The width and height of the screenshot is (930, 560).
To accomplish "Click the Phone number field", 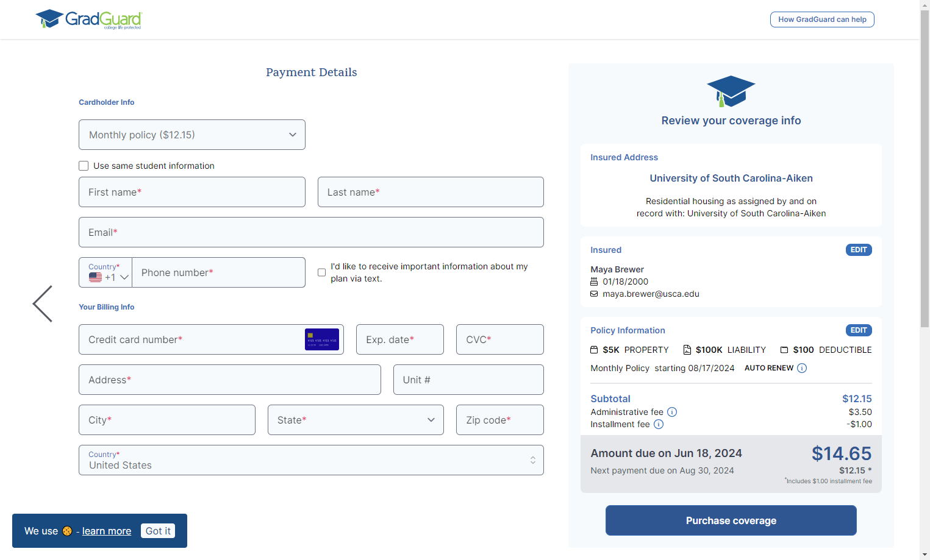I will click(x=218, y=272).
